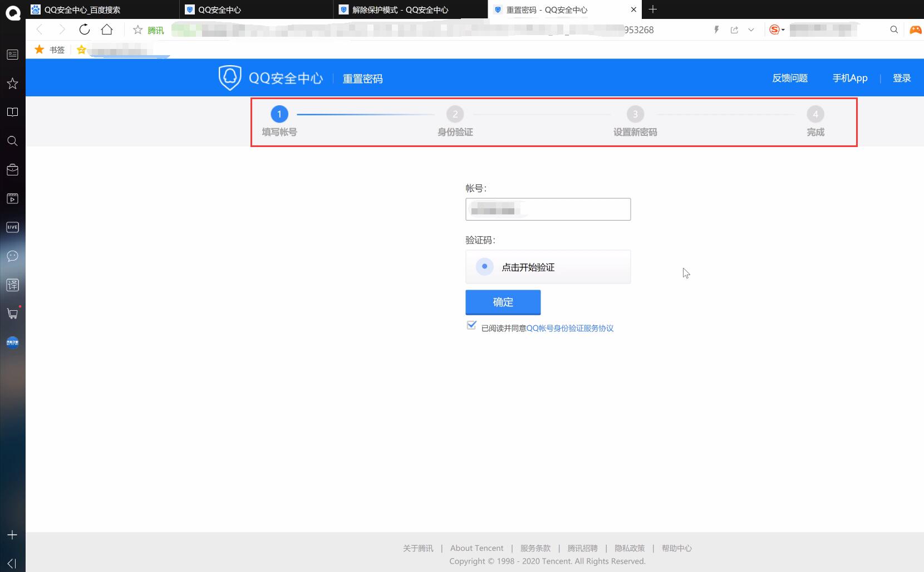Open the sidebar LIVE icon
The height and width of the screenshot is (572, 924).
12,227
